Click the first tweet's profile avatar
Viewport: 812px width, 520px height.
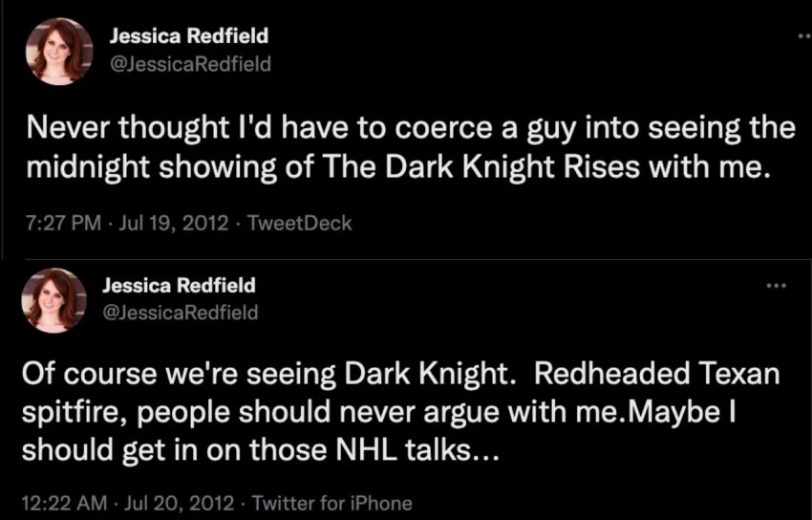[x=59, y=51]
